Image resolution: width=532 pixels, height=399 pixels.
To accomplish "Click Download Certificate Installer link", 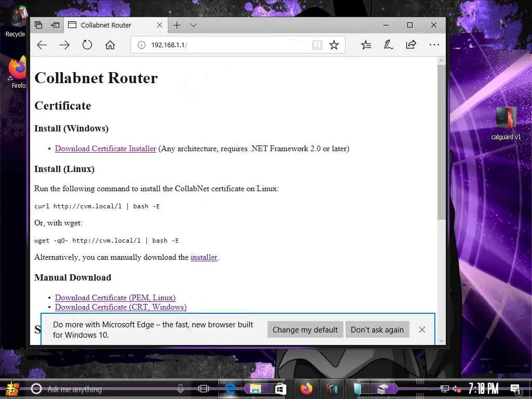I will coord(105,149).
